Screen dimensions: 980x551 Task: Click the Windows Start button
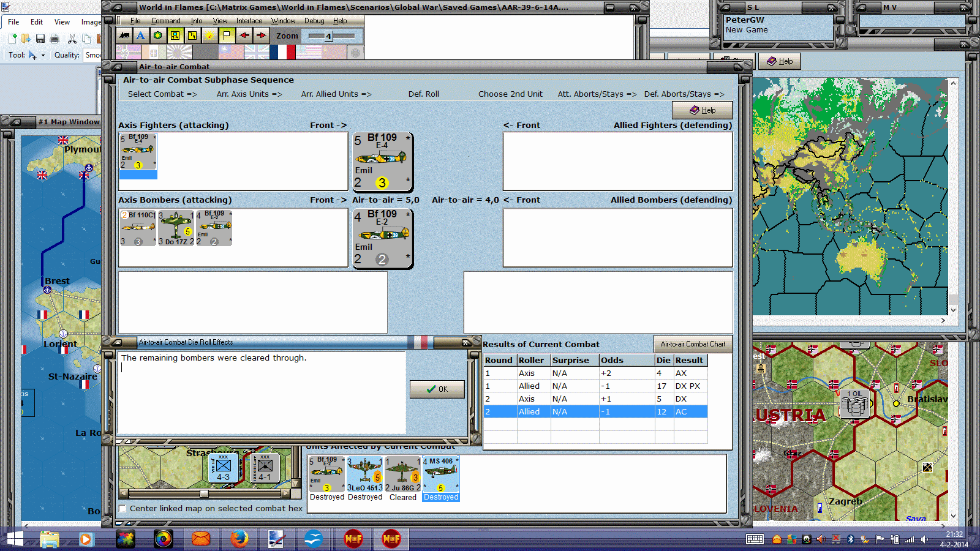click(x=14, y=539)
